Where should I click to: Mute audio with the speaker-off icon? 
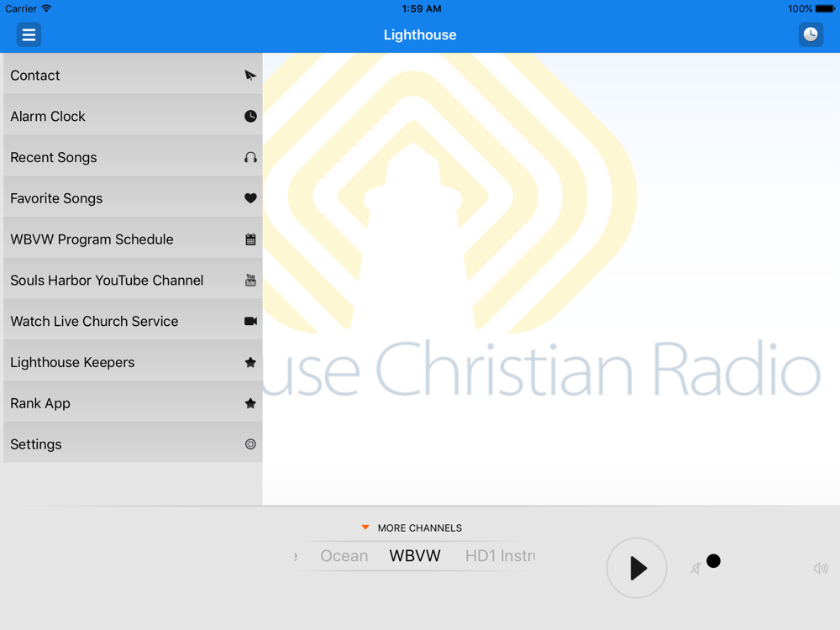(696, 568)
